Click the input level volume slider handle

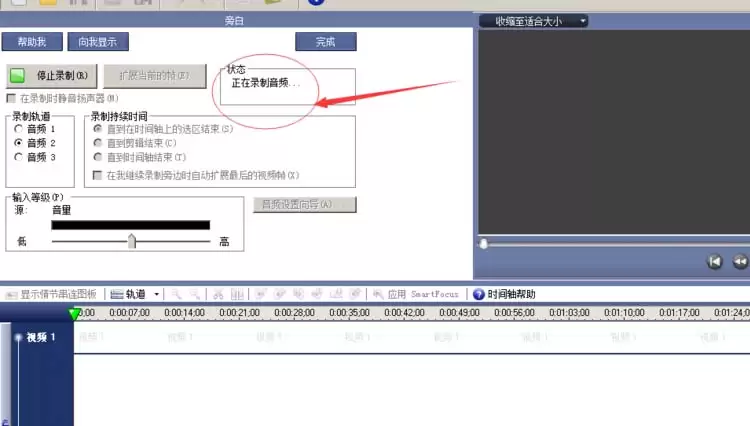click(x=132, y=240)
